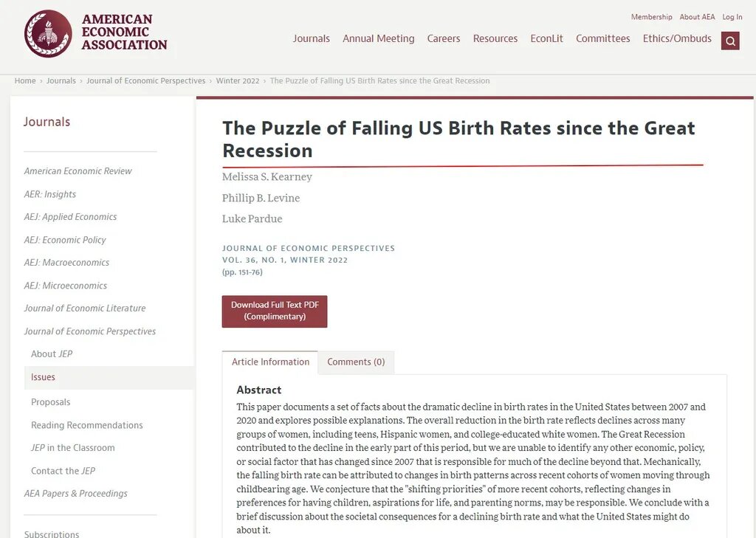Viewport: 756px width, 538px height.
Task: Click the search magnifier icon
Action: [730, 41]
